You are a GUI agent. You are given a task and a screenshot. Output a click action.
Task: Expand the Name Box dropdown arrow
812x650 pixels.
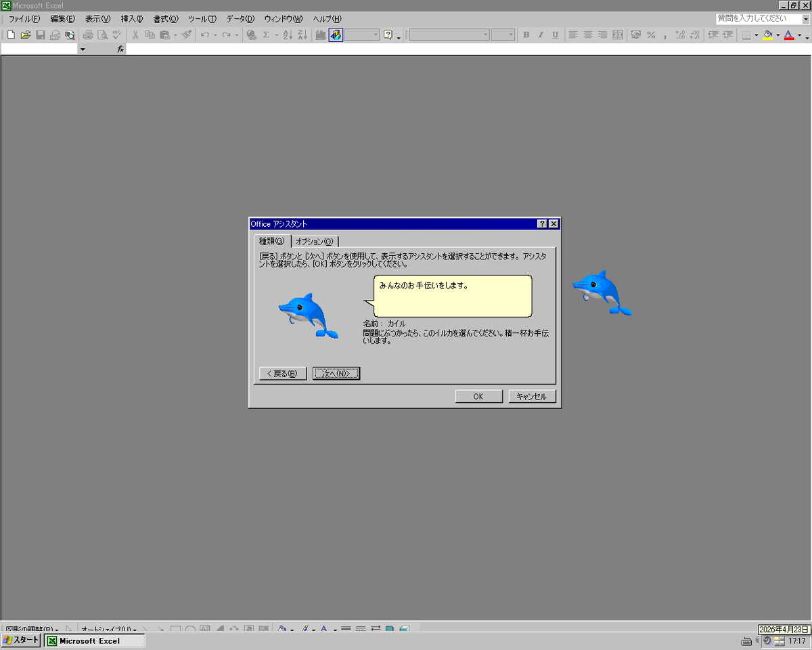tap(83, 49)
